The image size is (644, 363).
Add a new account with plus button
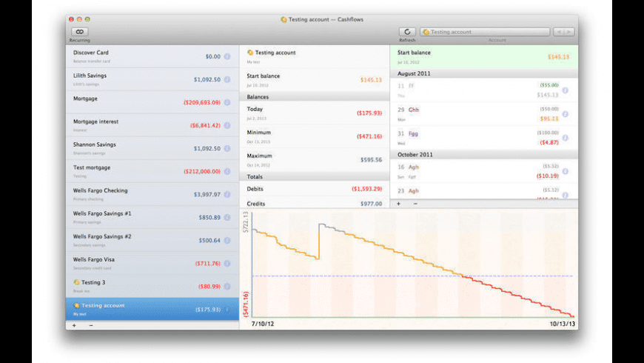(x=74, y=325)
